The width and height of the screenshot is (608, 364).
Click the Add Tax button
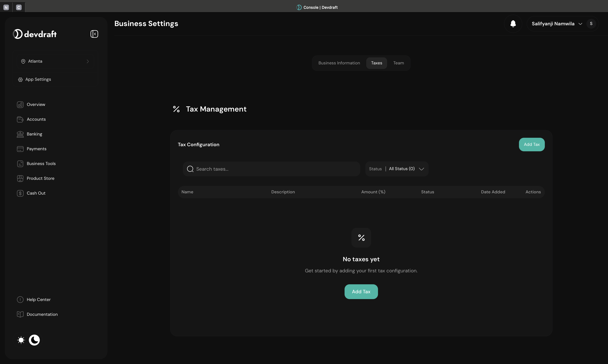coord(532,144)
